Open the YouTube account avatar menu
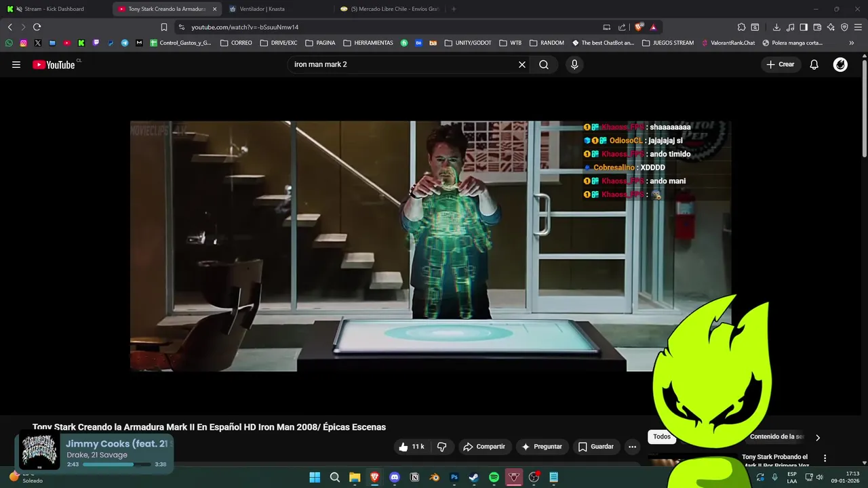The height and width of the screenshot is (488, 868). [x=840, y=64]
